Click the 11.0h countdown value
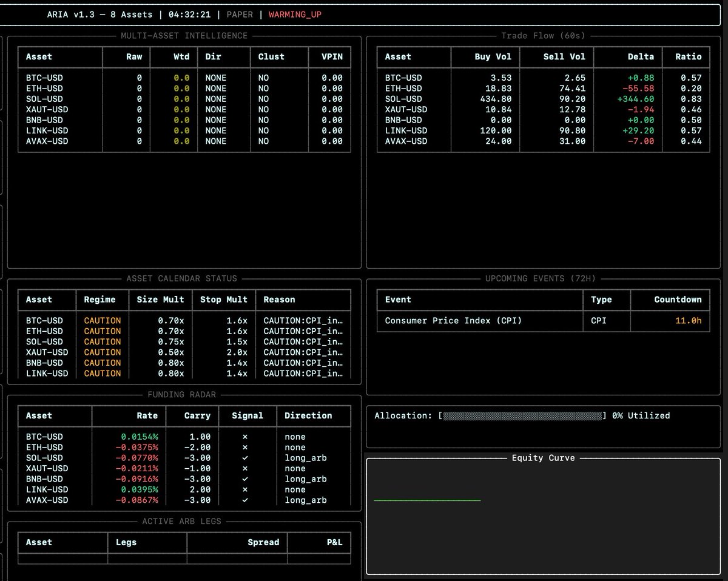The width and height of the screenshot is (728, 581). [x=689, y=320]
